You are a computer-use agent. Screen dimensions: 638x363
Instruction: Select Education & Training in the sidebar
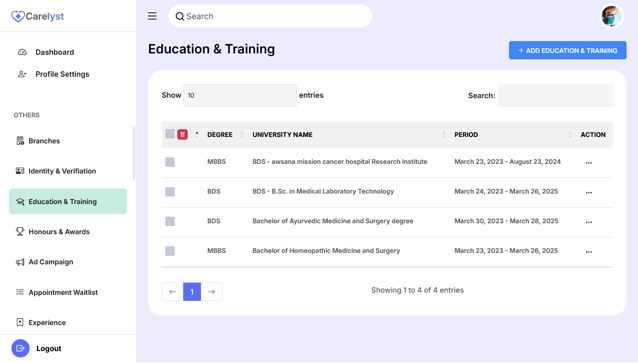pos(68,201)
